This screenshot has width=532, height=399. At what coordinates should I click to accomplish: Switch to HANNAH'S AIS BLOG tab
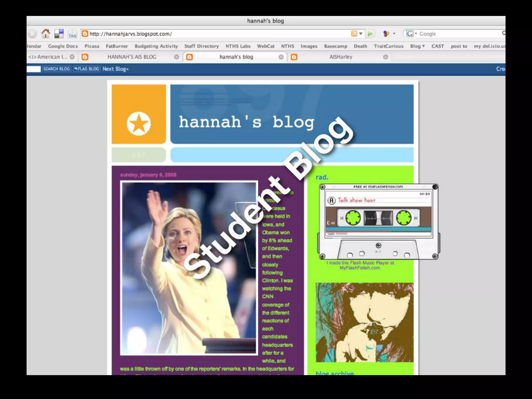[132, 57]
